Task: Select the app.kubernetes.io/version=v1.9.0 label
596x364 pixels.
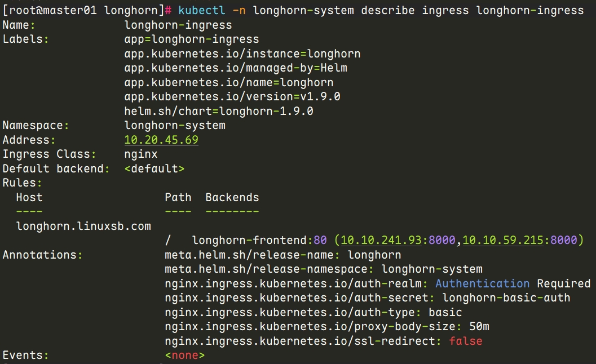Action: pyautogui.click(x=232, y=96)
